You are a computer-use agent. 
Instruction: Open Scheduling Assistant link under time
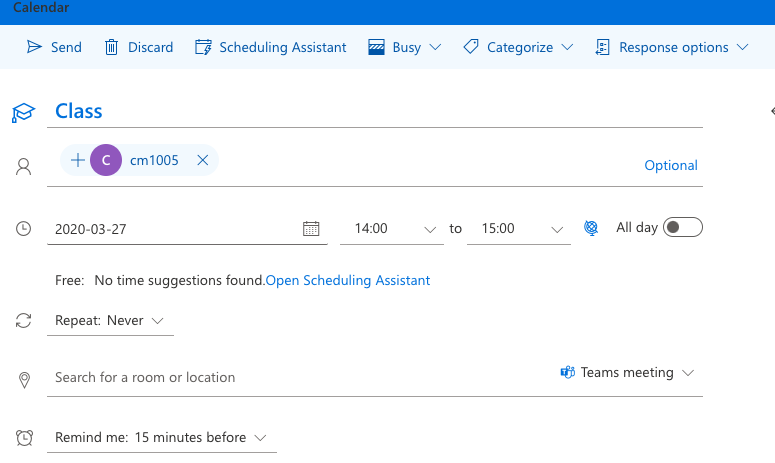(348, 281)
